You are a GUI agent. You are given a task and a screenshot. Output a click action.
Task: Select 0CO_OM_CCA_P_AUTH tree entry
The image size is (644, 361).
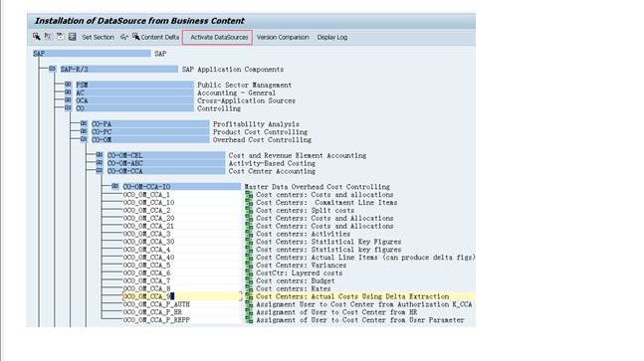(x=156, y=304)
